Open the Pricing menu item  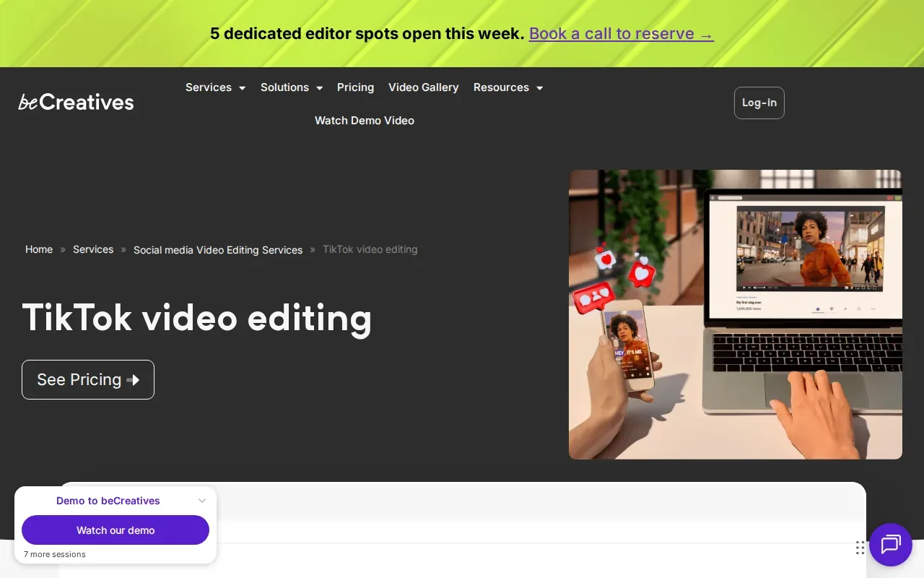click(x=355, y=87)
